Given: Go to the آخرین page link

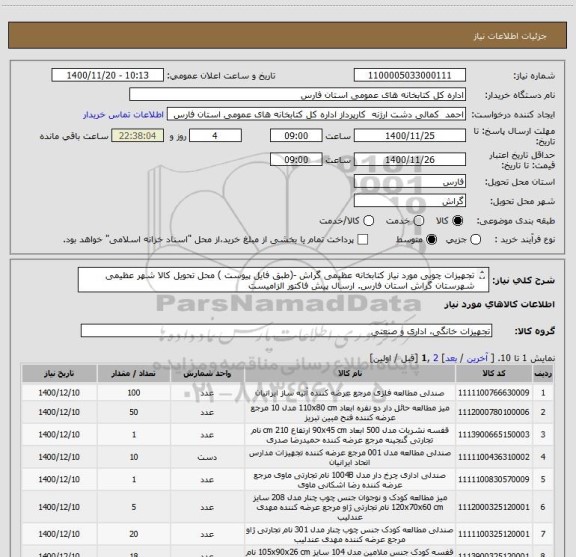Looking at the screenshot, I should [477, 358].
